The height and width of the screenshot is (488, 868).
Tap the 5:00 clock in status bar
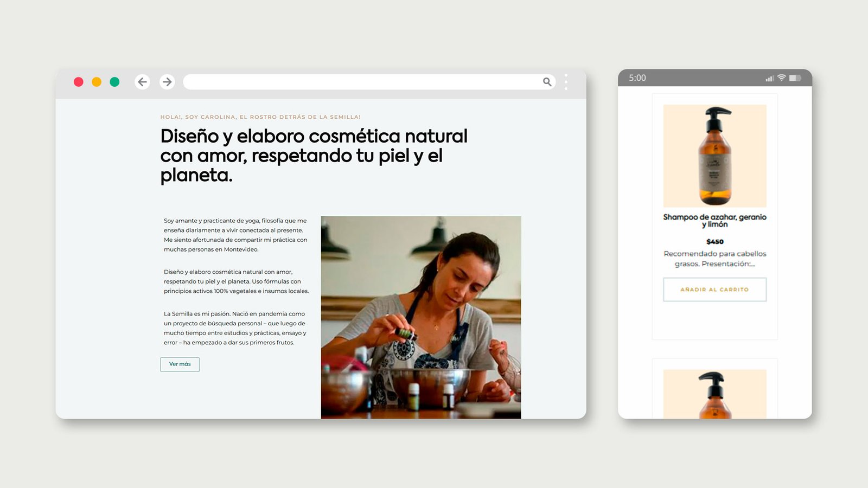tap(637, 78)
